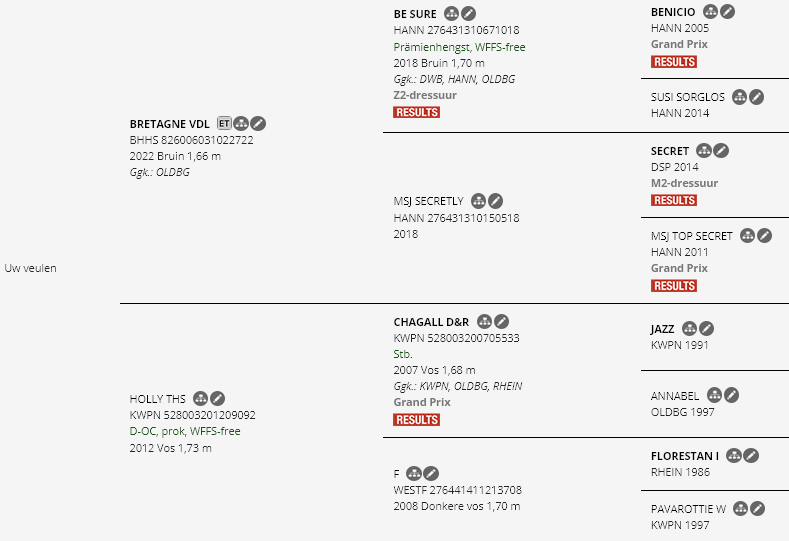Open pedigree tree icon for BE SURE
The height and width of the screenshot is (541, 789).
(451, 14)
